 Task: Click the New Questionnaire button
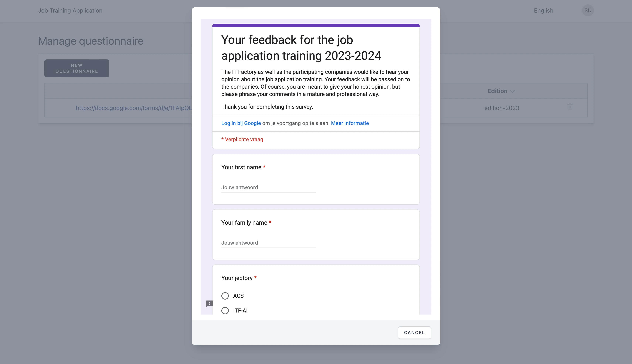[x=77, y=68]
